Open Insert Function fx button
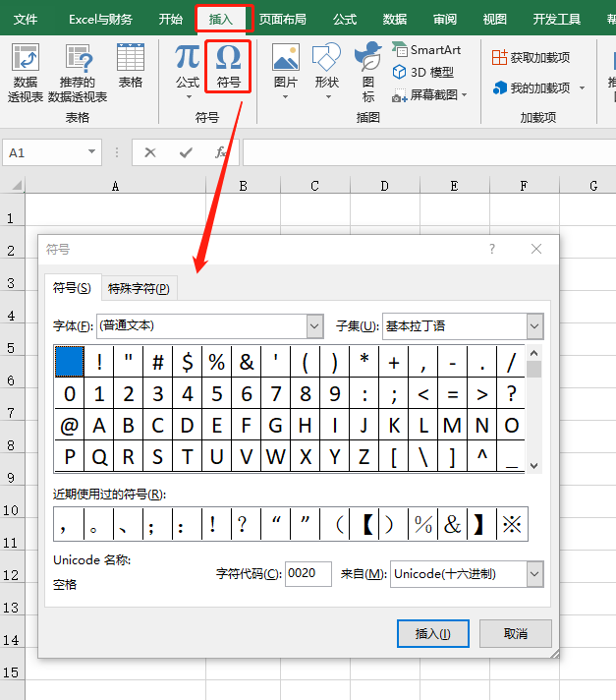The image size is (616, 700). (220, 152)
